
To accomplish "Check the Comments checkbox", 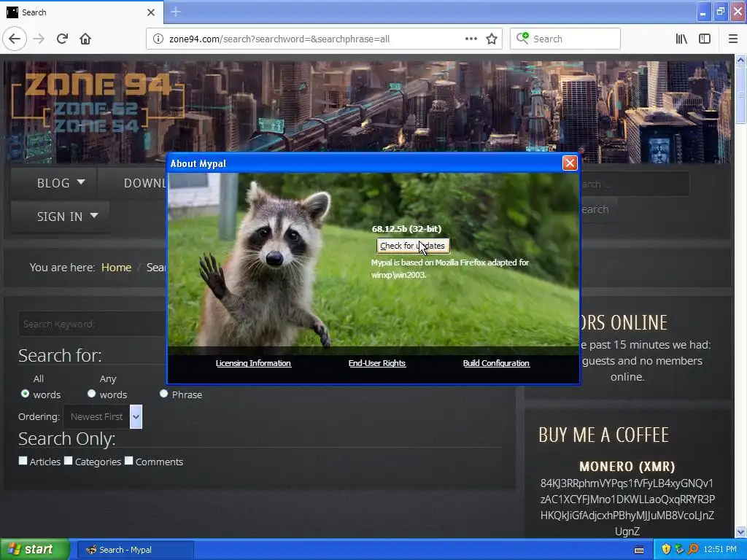I will [x=128, y=461].
